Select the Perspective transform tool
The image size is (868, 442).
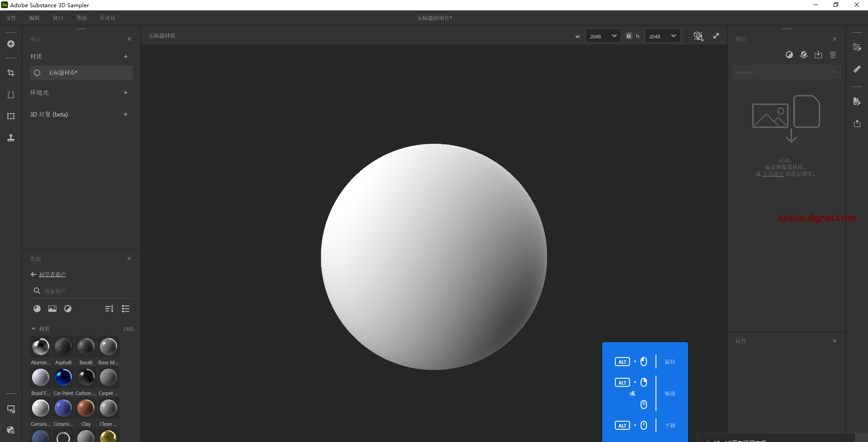[11, 94]
